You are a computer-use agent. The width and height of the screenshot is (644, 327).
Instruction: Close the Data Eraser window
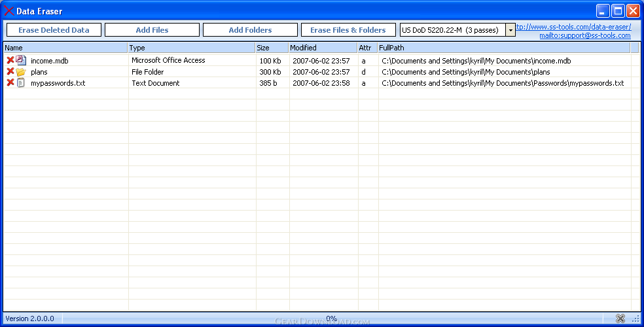pos(633,10)
